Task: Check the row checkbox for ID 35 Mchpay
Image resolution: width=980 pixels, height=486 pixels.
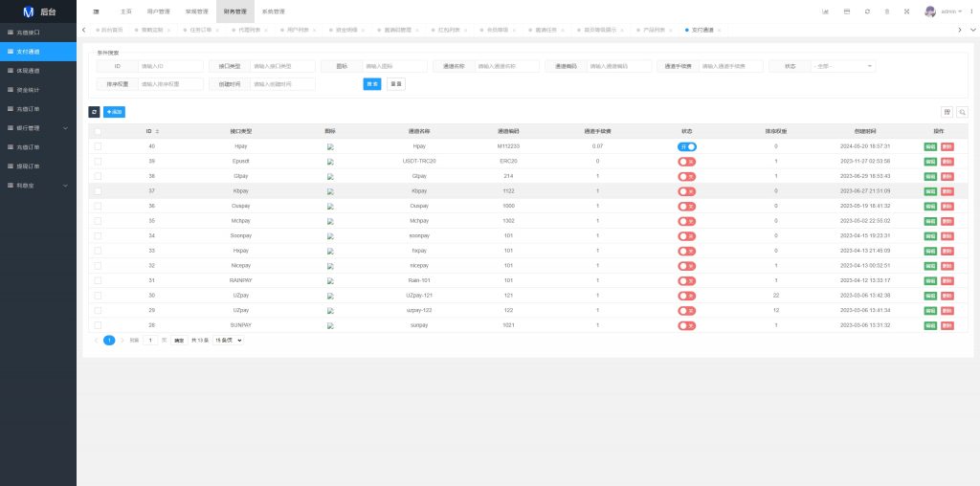Action: (x=98, y=220)
